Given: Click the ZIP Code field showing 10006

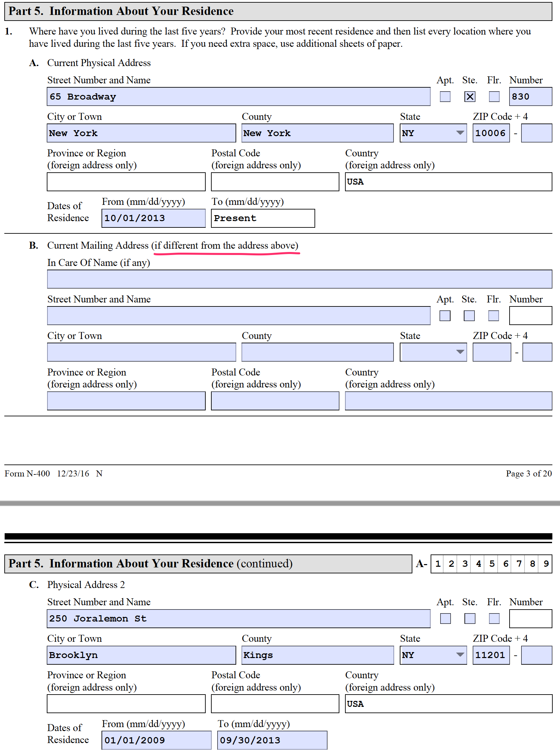Looking at the screenshot, I should [491, 133].
